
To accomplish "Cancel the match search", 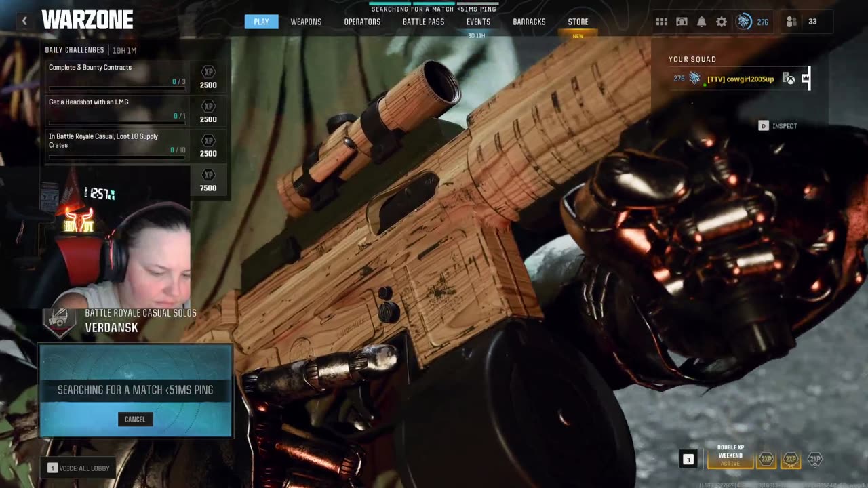I will tap(135, 419).
